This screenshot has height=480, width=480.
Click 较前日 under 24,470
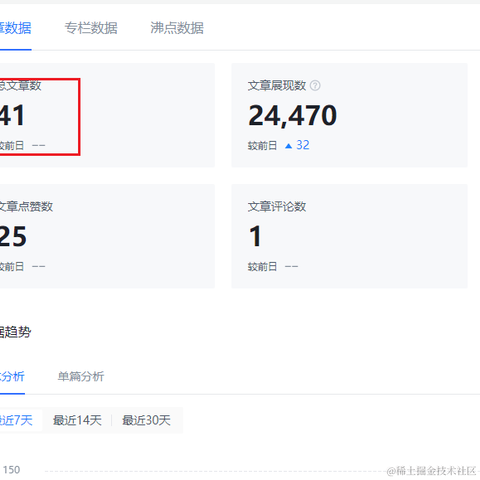point(262,146)
